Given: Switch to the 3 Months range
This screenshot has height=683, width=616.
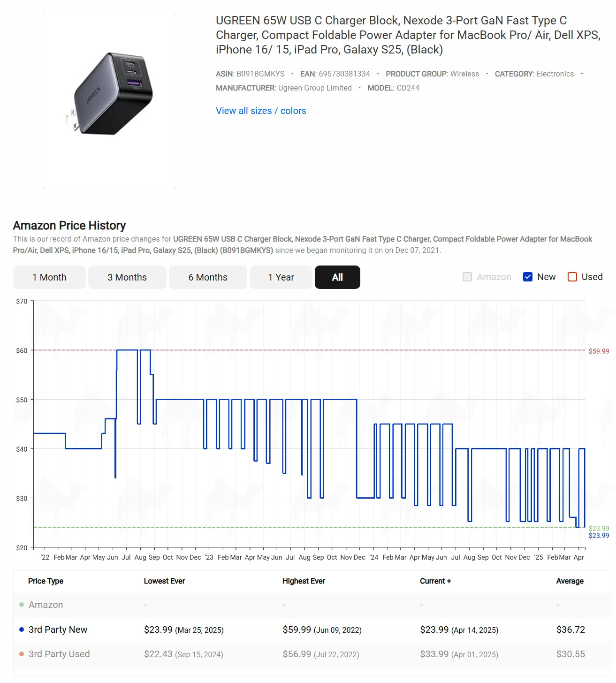Looking at the screenshot, I should (x=127, y=277).
